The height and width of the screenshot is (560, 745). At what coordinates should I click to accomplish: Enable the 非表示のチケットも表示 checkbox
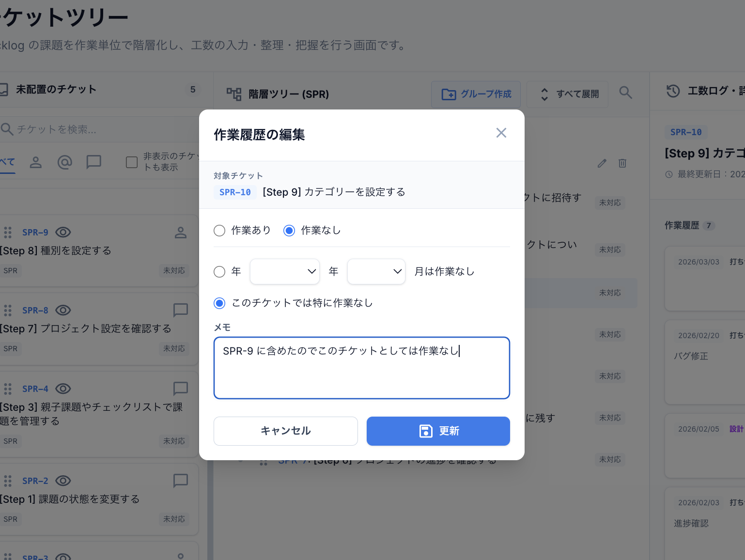(131, 162)
